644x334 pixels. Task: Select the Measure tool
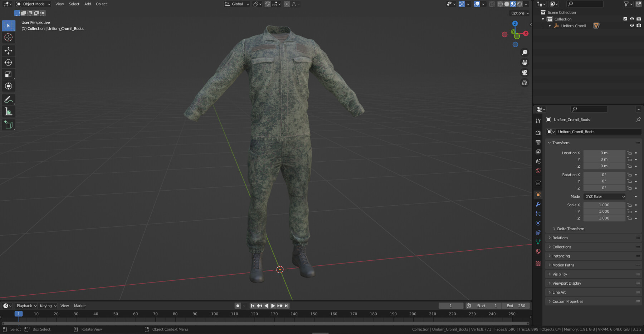click(x=8, y=111)
